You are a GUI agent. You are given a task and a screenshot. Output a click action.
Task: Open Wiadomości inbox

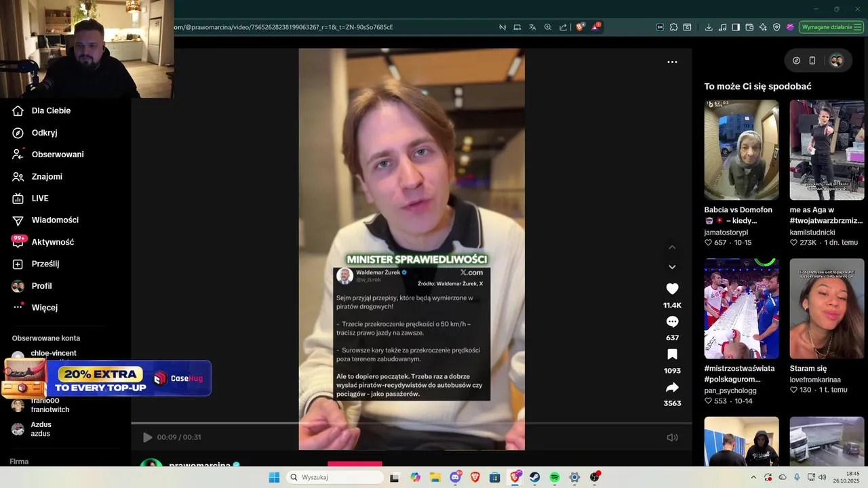coord(55,220)
